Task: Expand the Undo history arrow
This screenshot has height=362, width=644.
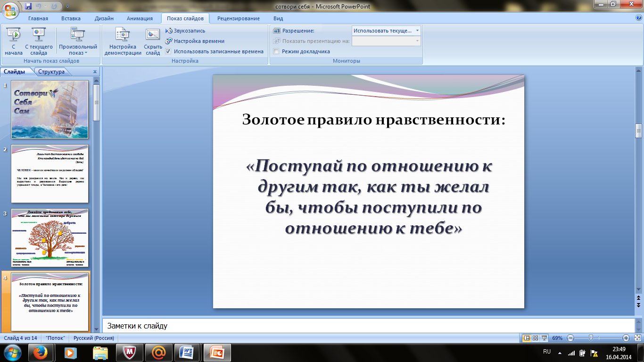Action: [47, 7]
